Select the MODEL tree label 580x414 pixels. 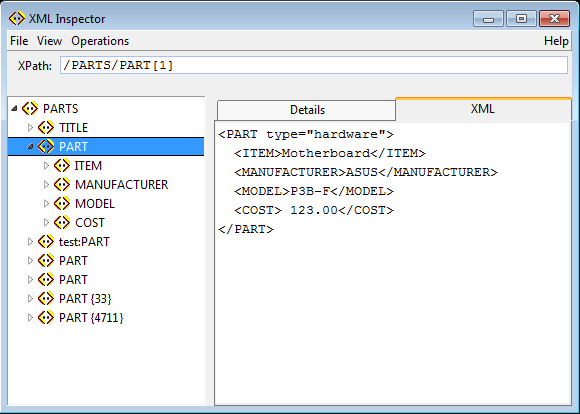point(95,203)
